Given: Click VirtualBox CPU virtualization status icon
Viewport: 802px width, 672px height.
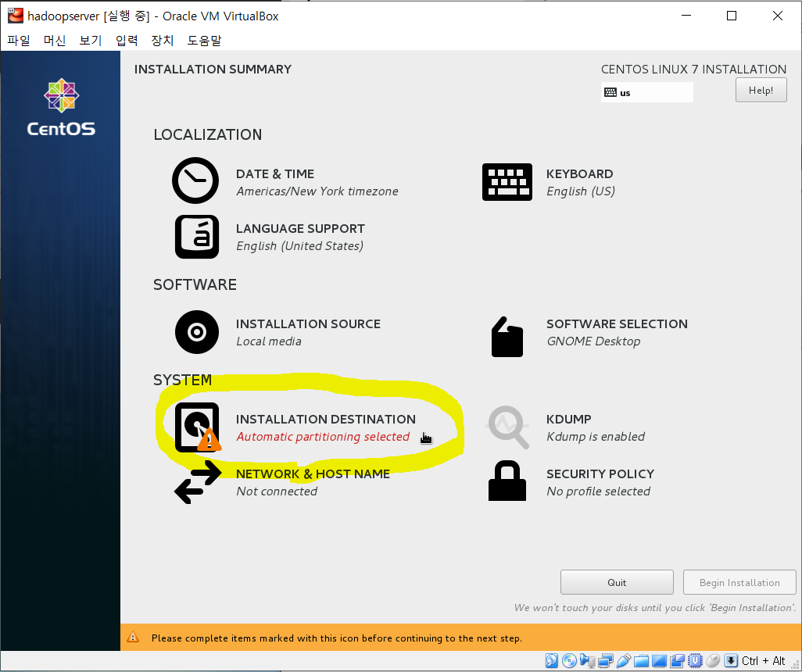Looking at the screenshot, I should pyautogui.click(x=695, y=661).
